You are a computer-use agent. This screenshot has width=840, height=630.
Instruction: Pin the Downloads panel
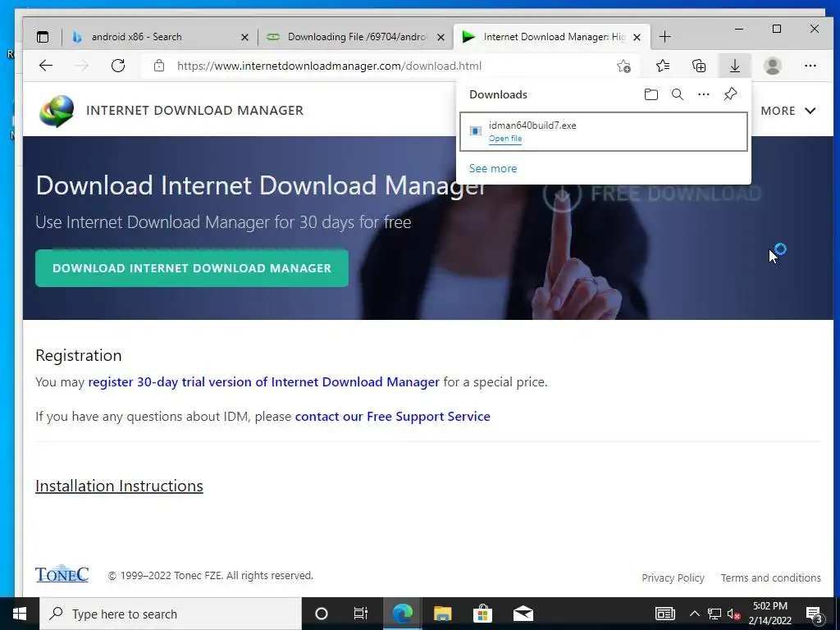730,94
